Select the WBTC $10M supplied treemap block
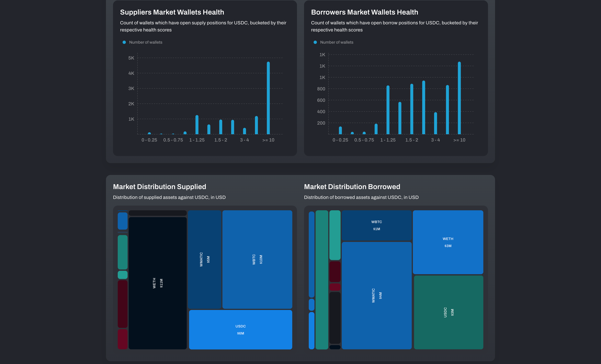This screenshot has width=601, height=364. (x=257, y=259)
